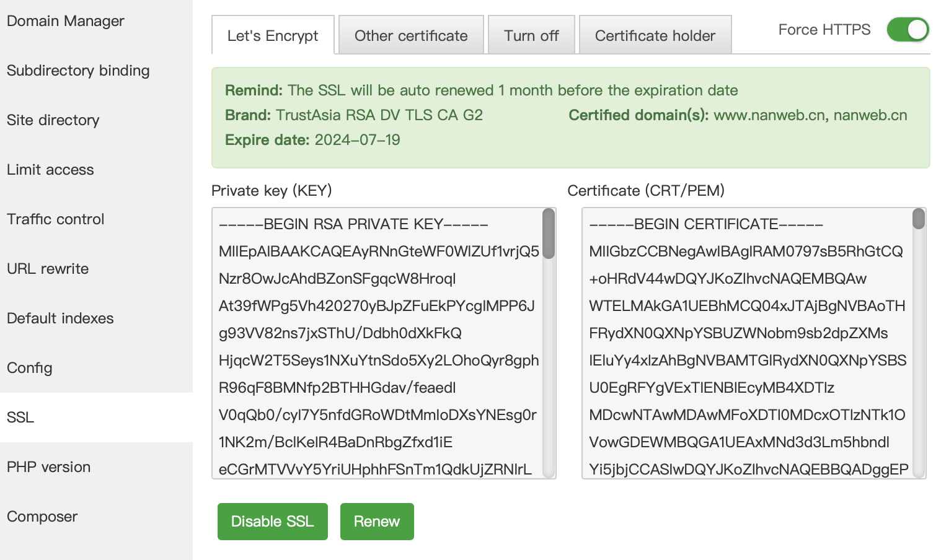Go to Subdirectory binding settings

click(78, 71)
